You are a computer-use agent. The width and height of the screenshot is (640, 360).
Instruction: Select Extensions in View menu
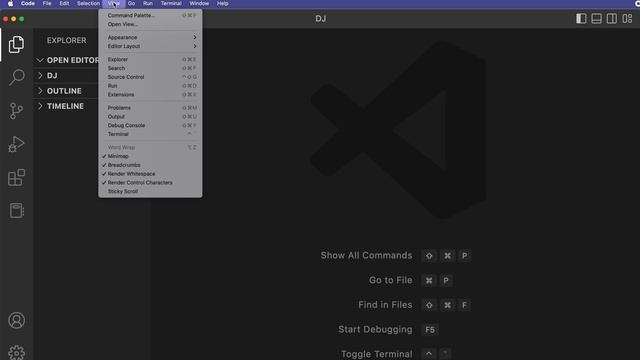coord(150,94)
